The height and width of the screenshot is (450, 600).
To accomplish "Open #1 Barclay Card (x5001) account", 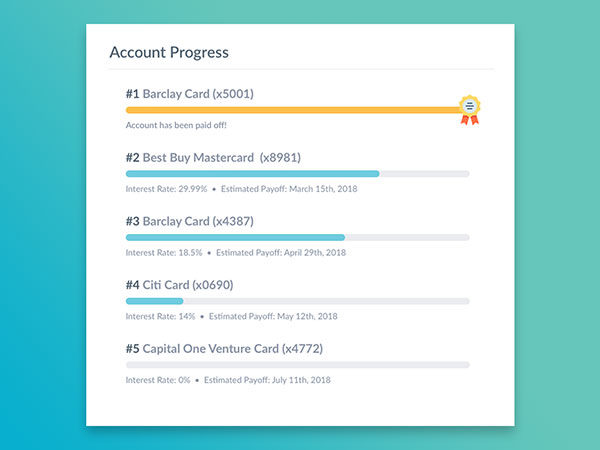I will (189, 94).
